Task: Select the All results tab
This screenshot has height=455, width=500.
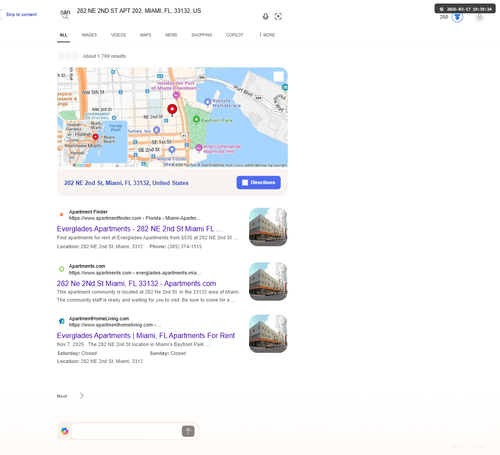Action: pos(63,35)
